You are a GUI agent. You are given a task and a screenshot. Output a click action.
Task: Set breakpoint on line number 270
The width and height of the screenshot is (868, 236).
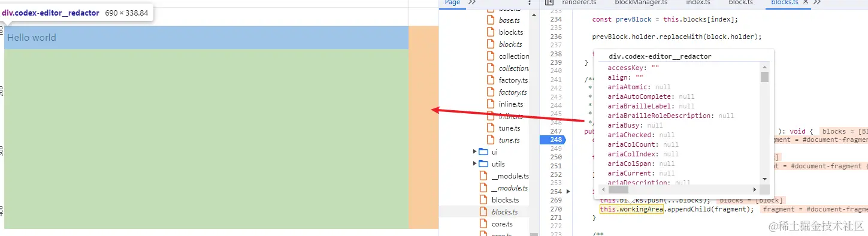tap(557, 209)
